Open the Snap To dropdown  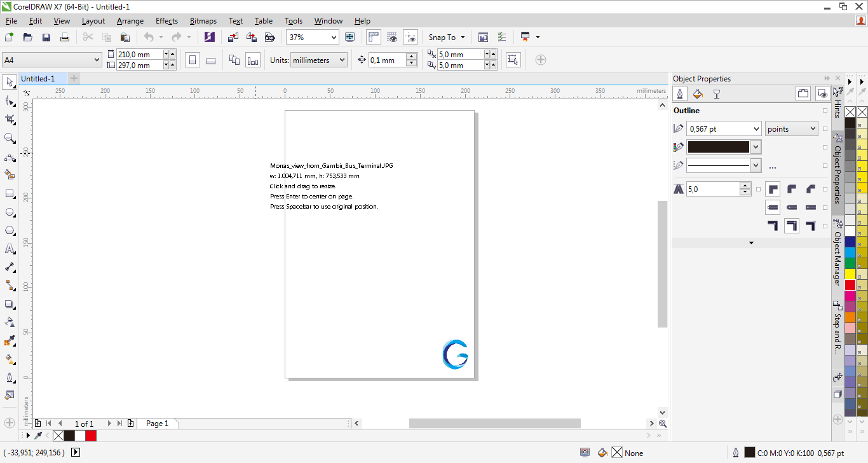coord(447,38)
